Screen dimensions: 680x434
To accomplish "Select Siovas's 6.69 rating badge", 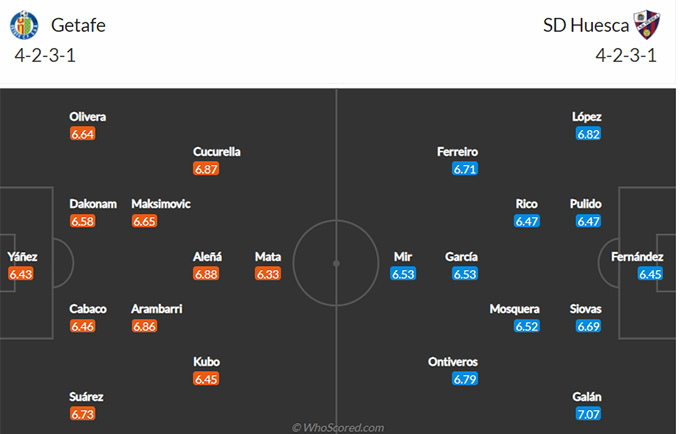I will coord(588,326).
